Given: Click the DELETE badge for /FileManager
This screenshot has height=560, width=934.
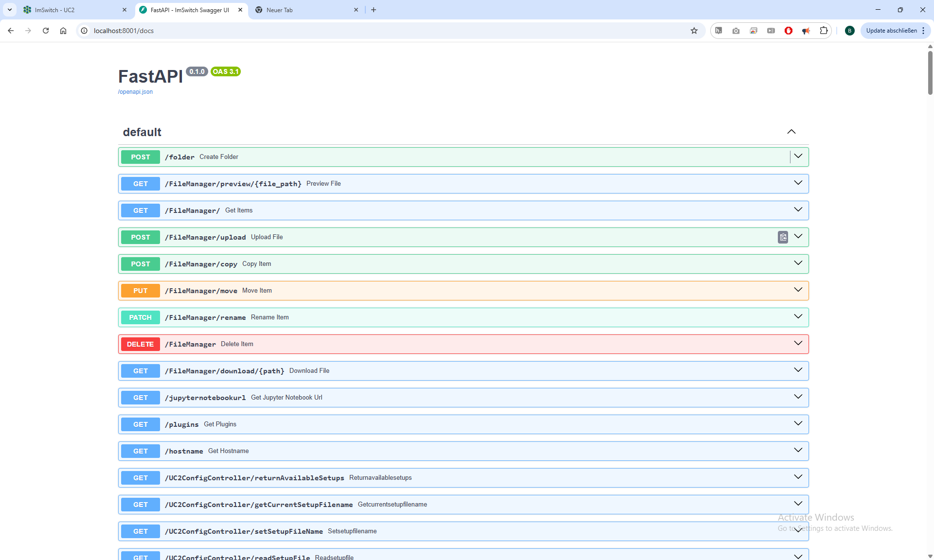Looking at the screenshot, I should pyautogui.click(x=141, y=344).
